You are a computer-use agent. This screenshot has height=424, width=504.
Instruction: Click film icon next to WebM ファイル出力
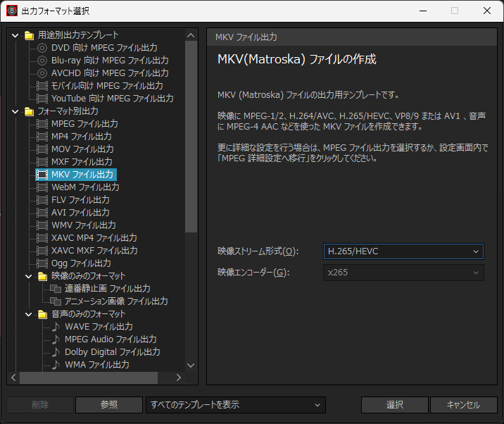(x=42, y=187)
